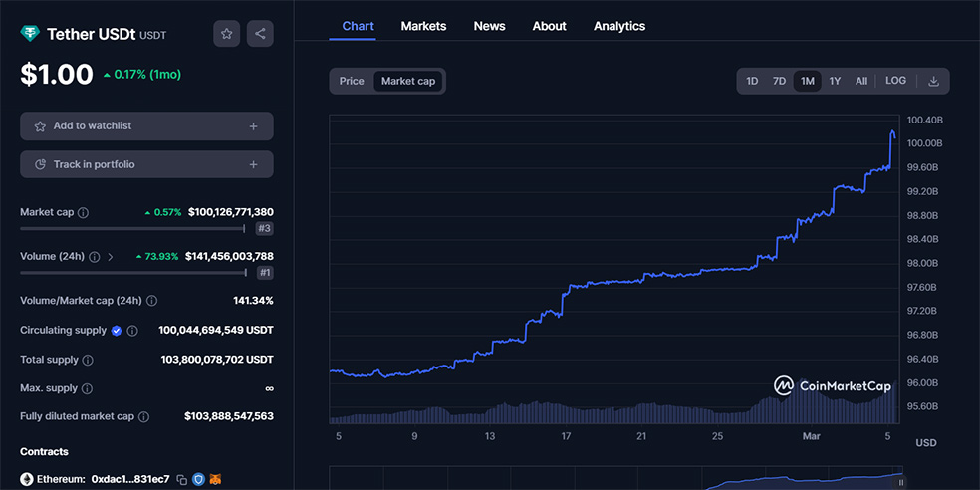This screenshot has width=980, height=490.
Task: Click circulating supply 100,044,694,549 USDT
Action: coord(216,331)
